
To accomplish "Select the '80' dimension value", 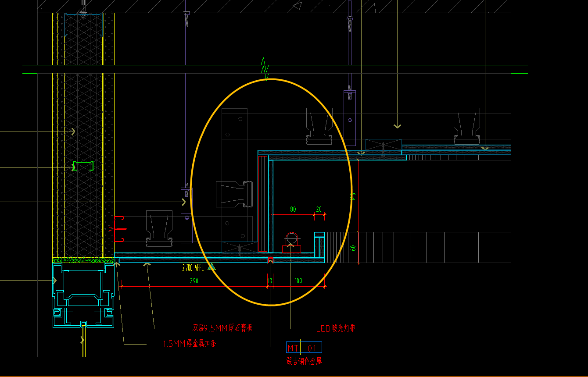I will pos(293,210).
